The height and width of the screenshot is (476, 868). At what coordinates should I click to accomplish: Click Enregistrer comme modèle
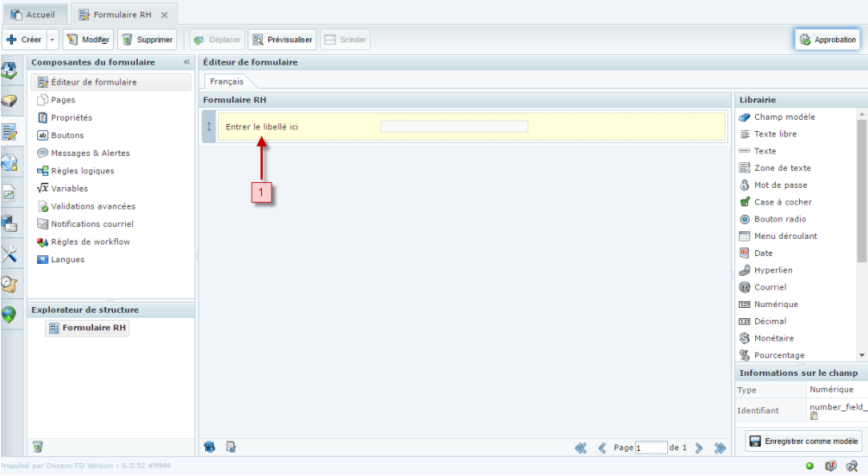point(803,442)
